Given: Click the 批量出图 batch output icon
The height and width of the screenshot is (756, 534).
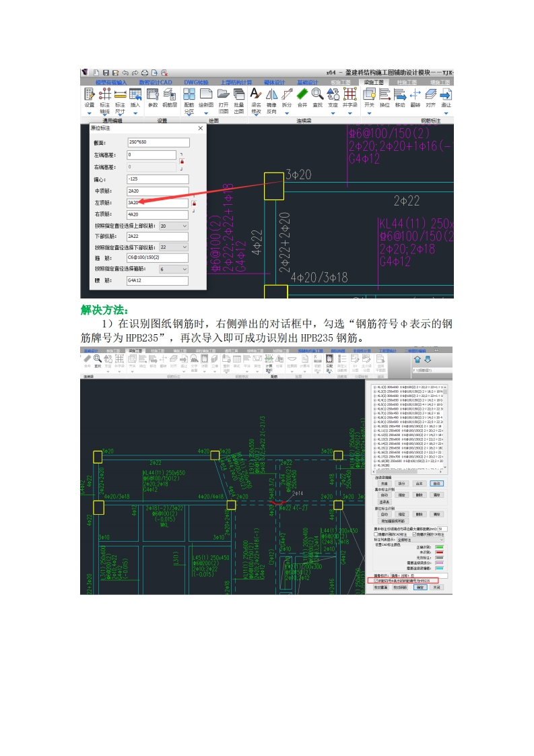Looking at the screenshot, I should (239, 94).
